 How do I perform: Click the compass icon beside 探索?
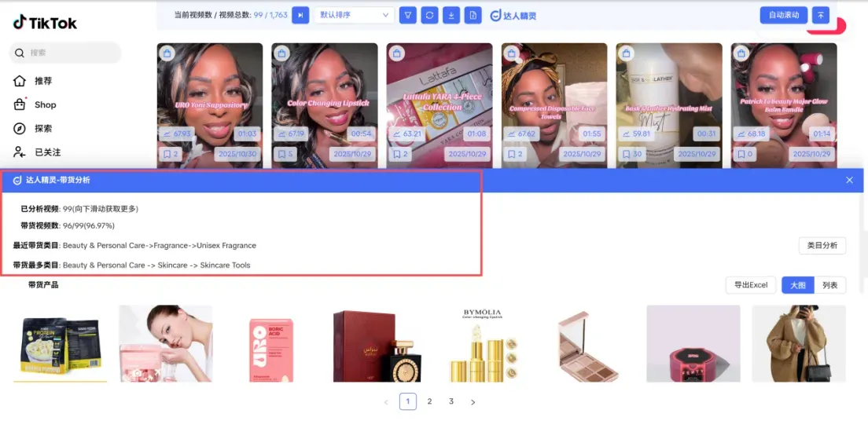click(x=20, y=128)
